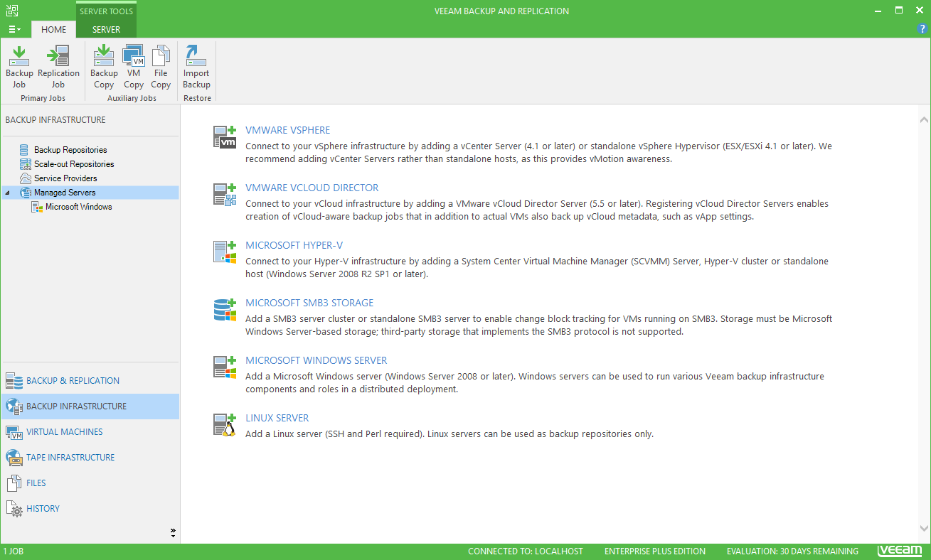Click the content pane scroll-down arrow

(x=924, y=529)
